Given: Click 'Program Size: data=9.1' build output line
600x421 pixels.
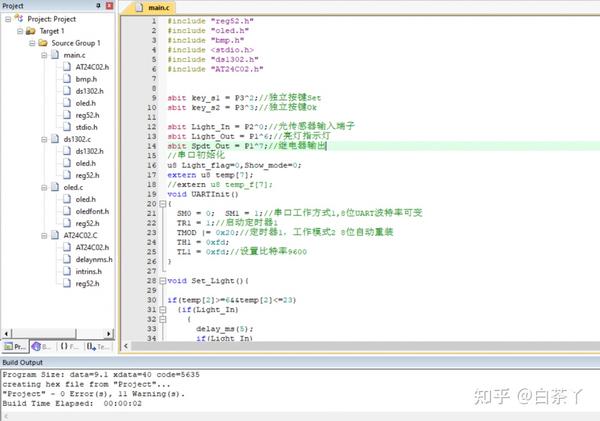Looking at the screenshot, I should tap(101, 374).
